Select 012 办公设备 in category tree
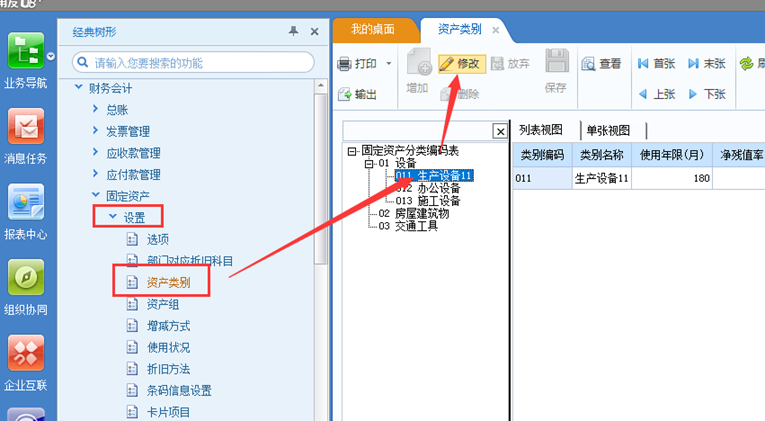The width and height of the screenshot is (765, 421). click(427, 187)
